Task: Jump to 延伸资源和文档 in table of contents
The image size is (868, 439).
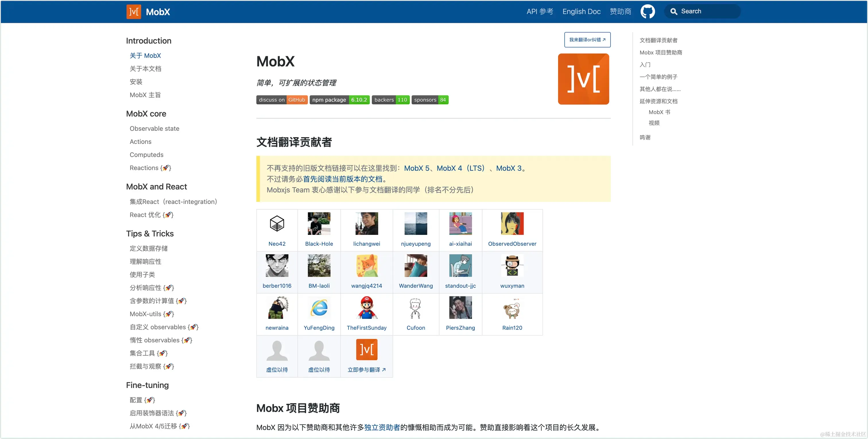Action: pos(658,101)
